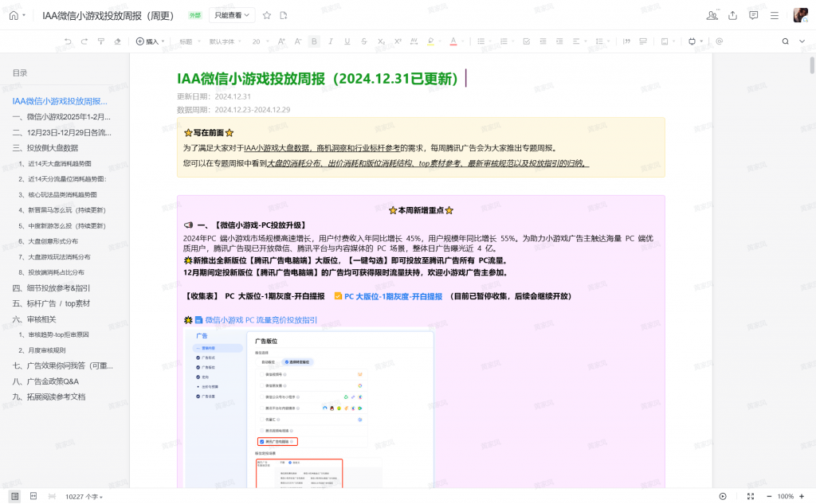Open the 标题 paragraph style dropdown

tap(190, 41)
